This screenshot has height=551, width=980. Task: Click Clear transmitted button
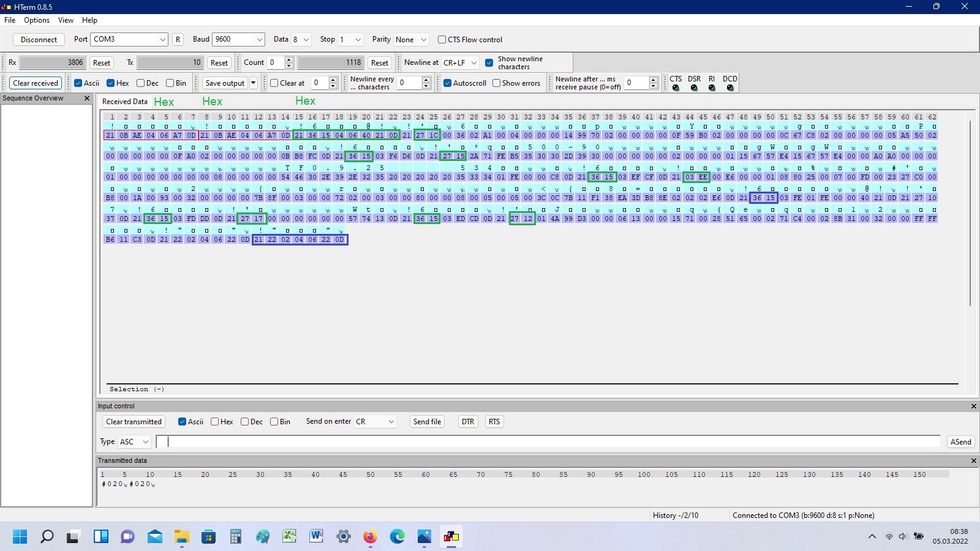134,422
